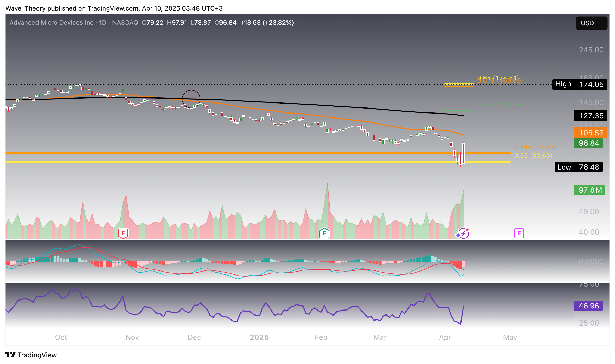This screenshot has height=364, width=615.
Task: Click the 40.00 volume scale value
Action: tap(589, 232)
